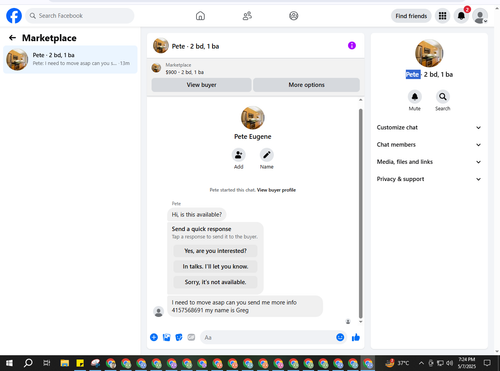Open the View buyer profile link
500x371 pixels.
coord(276,190)
